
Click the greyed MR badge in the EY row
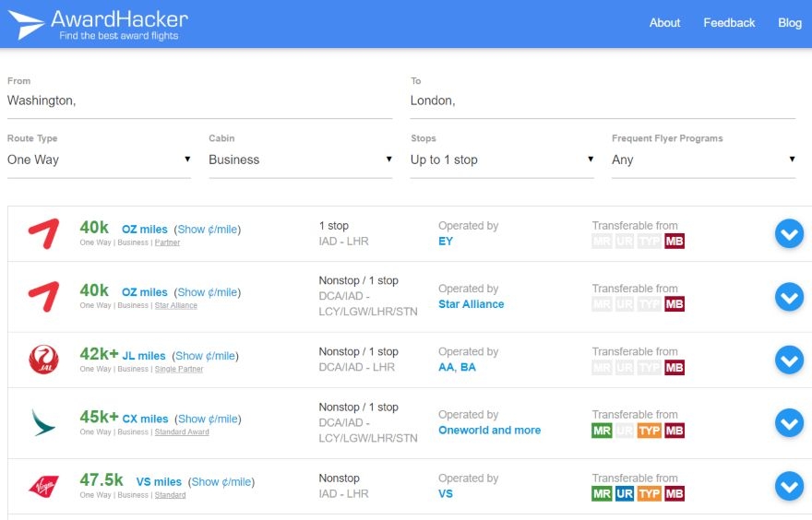point(602,242)
